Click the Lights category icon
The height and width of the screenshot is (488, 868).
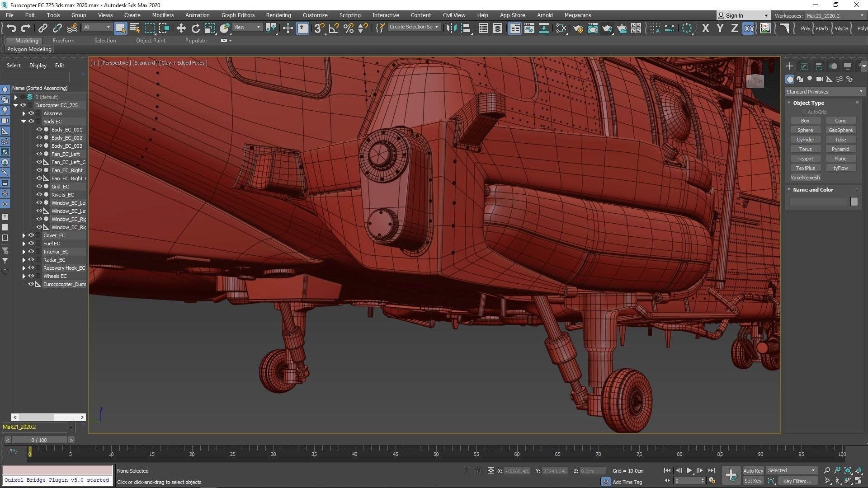[809, 79]
